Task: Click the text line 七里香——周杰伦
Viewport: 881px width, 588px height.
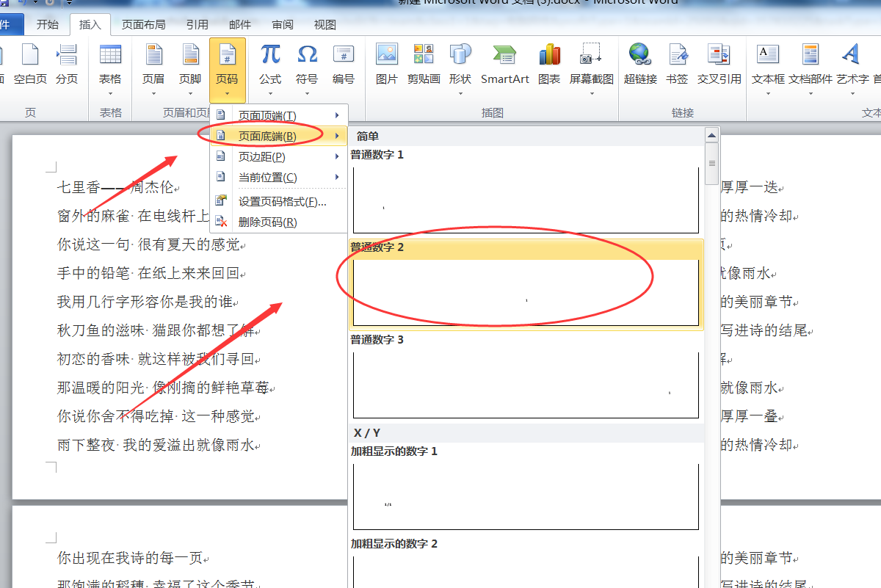Action: [116, 187]
